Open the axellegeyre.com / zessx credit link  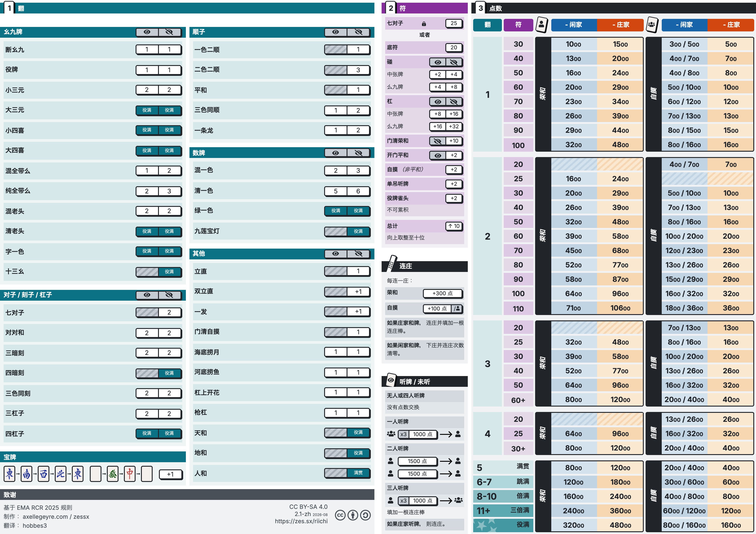tap(56, 516)
